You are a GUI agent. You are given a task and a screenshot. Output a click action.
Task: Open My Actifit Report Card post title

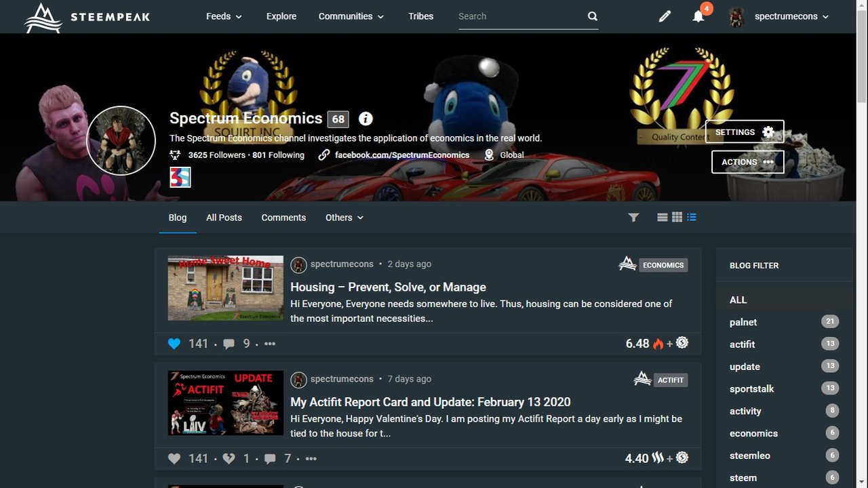[x=431, y=402]
